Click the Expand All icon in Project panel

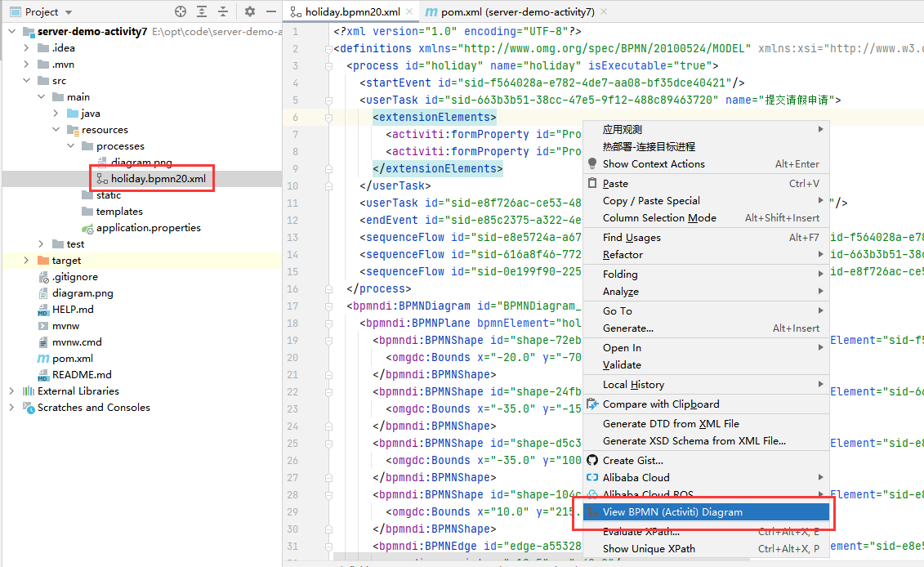click(x=202, y=11)
